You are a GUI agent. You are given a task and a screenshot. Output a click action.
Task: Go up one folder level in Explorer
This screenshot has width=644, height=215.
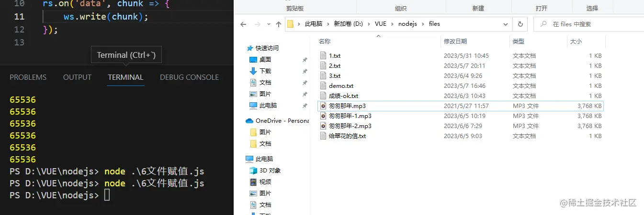tap(279, 24)
